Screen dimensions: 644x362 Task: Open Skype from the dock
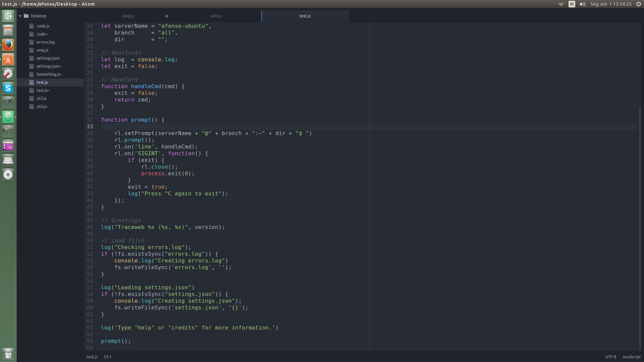(8, 88)
